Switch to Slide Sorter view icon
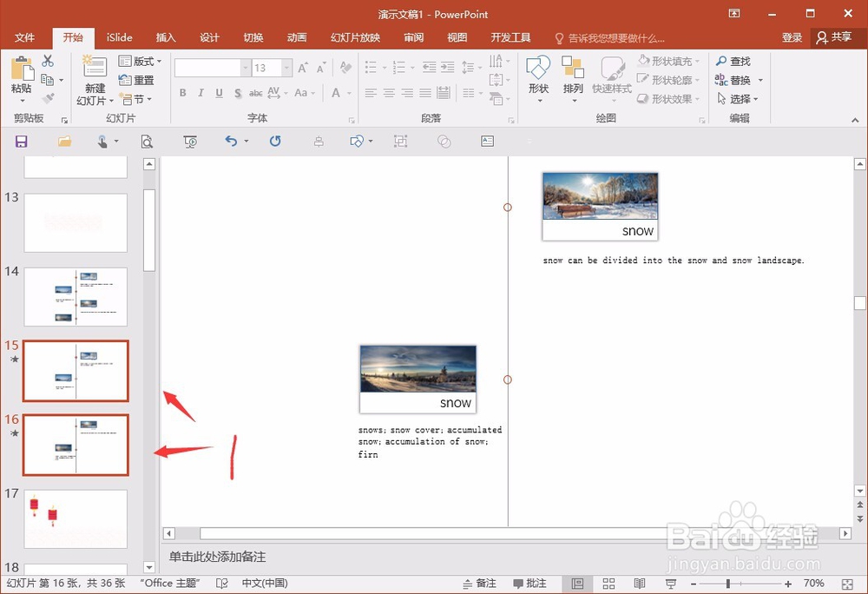Viewport: 868px width, 594px height. 608,584
